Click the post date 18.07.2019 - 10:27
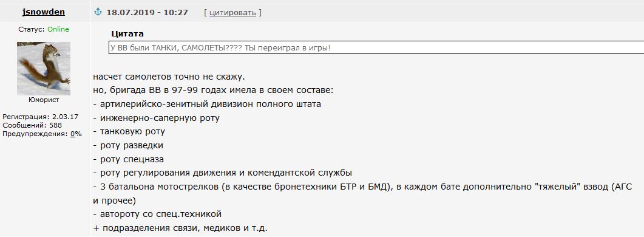The image size is (644, 237). tap(147, 12)
